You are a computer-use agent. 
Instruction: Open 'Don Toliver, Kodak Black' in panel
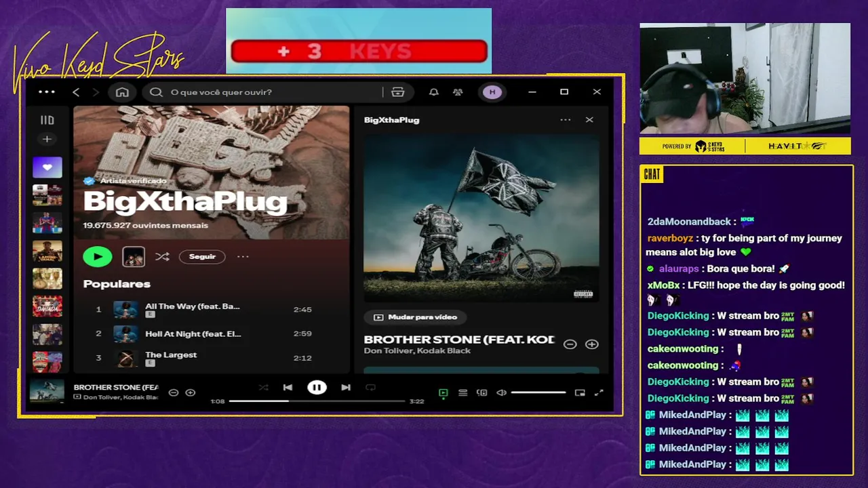[x=417, y=350]
